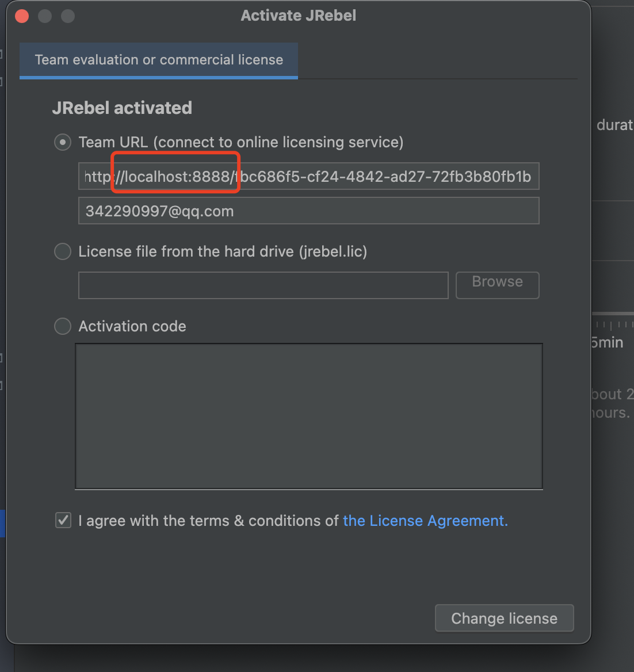The width and height of the screenshot is (634, 672).
Task: Click inside the Activation code text area
Action: tap(309, 417)
